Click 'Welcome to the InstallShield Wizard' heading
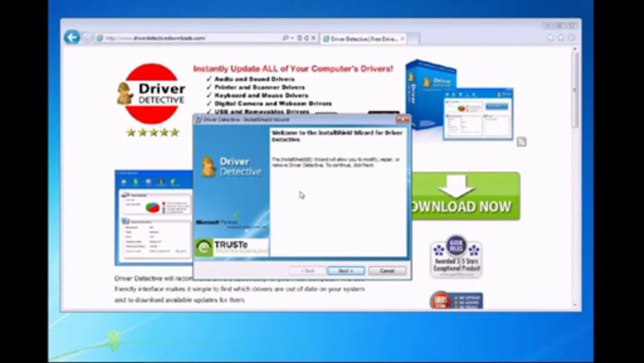The width and height of the screenshot is (644, 363). (x=337, y=136)
